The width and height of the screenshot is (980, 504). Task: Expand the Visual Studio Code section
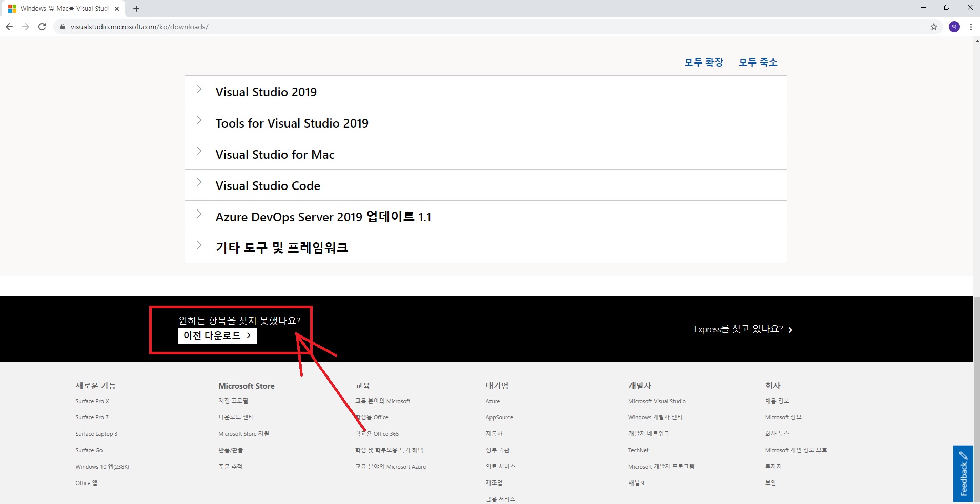(x=485, y=185)
